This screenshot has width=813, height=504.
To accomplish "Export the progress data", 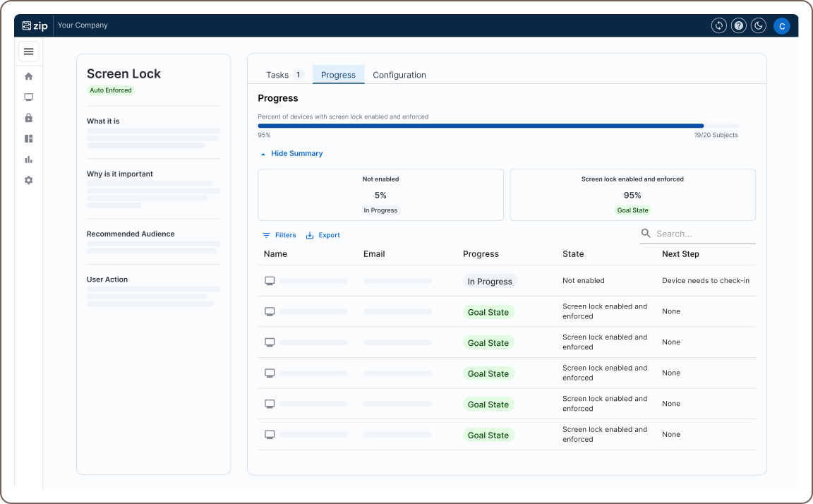I will [x=323, y=235].
